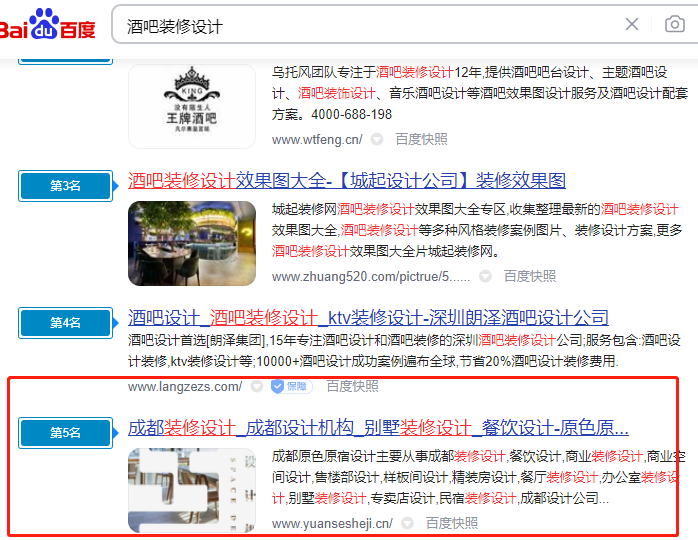Open camera image search
Viewport: 698px width, 540px height.
(675, 25)
